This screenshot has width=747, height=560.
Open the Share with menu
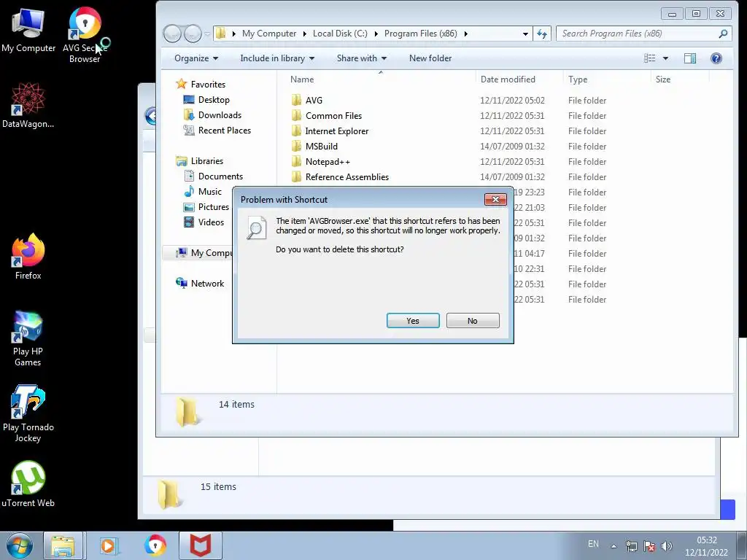(x=362, y=58)
